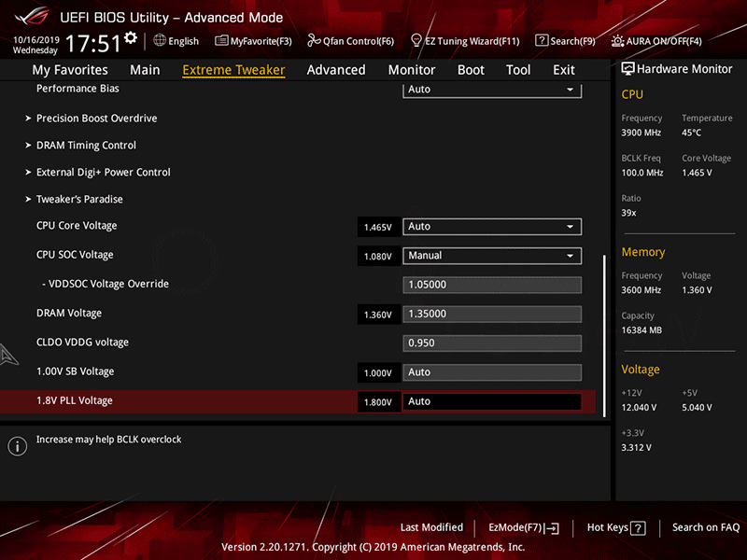Select Extreme Tweaker tab
The image size is (747, 560).
[233, 70]
